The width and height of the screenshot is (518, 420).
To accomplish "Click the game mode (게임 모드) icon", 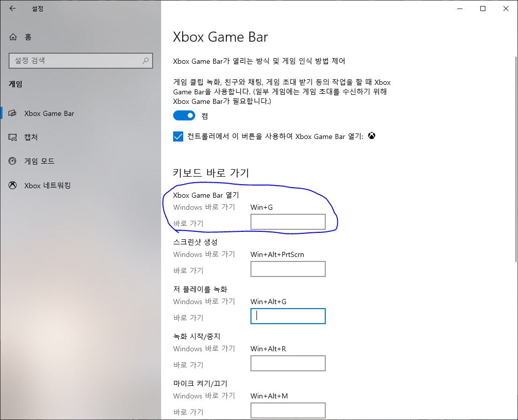I will pos(13,161).
